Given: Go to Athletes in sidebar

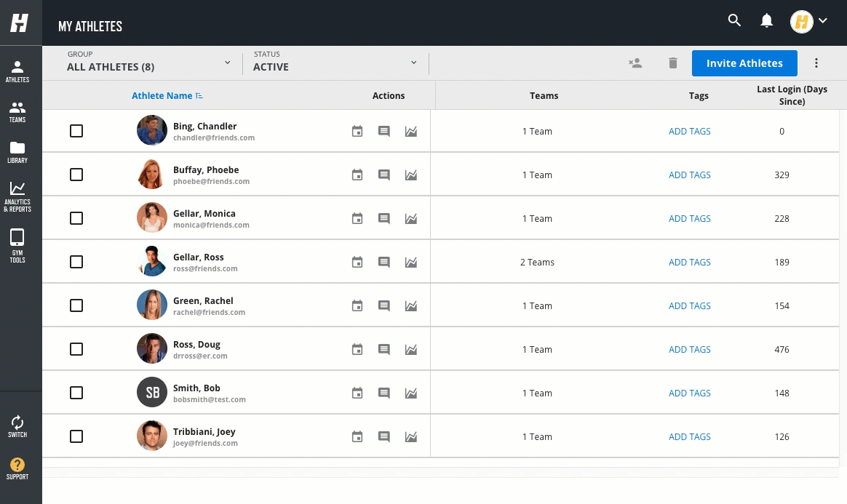Looking at the screenshot, I should (x=17, y=71).
